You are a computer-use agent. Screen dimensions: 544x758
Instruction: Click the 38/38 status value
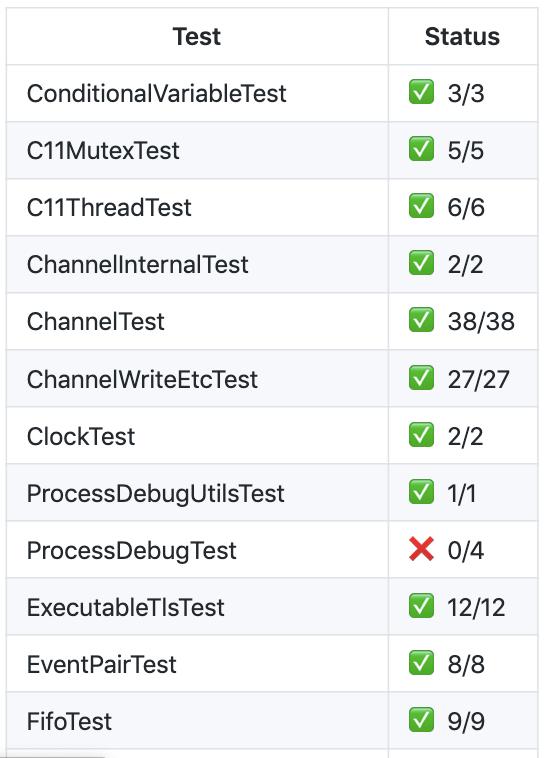(481, 321)
